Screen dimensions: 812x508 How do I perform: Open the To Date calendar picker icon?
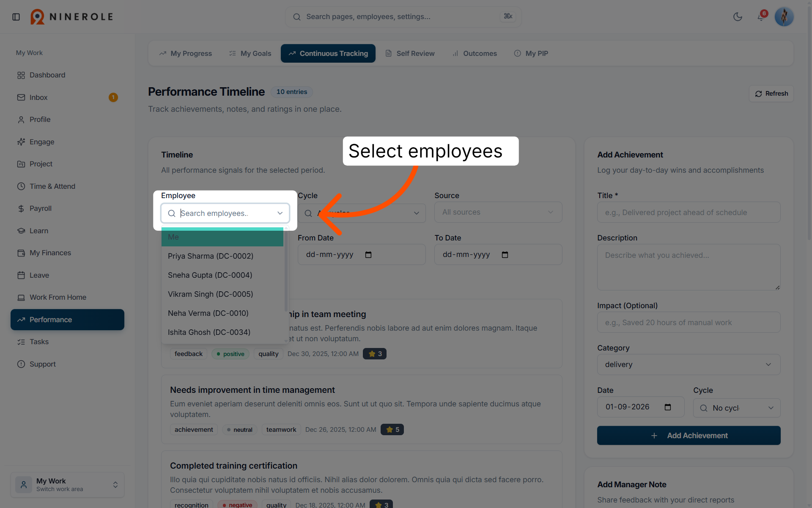point(505,255)
